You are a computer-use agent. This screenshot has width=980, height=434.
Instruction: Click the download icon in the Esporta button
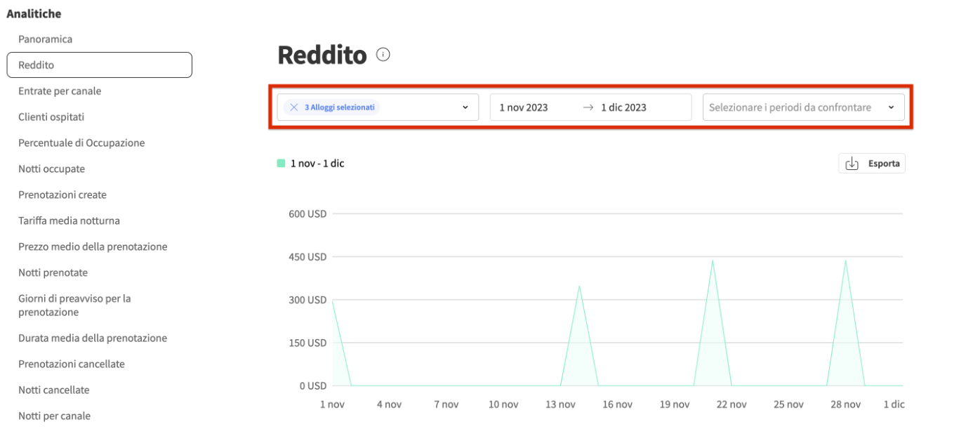[x=852, y=164]
